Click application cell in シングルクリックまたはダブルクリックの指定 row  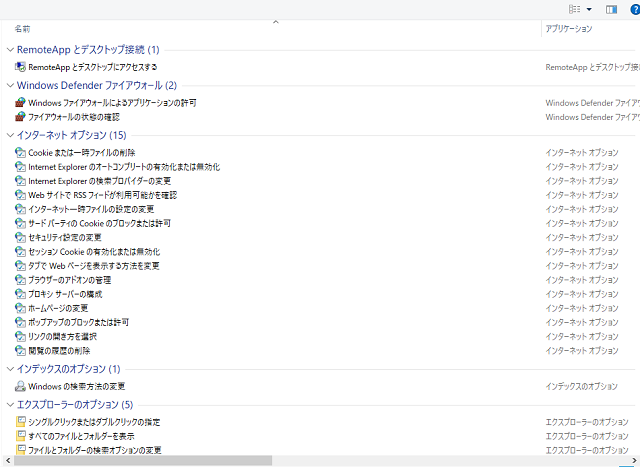pos(587,422)
